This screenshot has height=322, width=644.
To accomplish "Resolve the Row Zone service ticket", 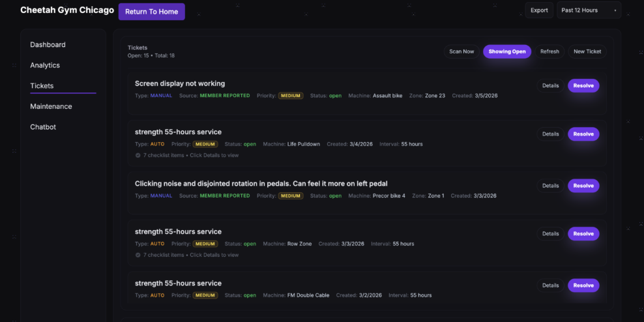I will click(583, 234).
